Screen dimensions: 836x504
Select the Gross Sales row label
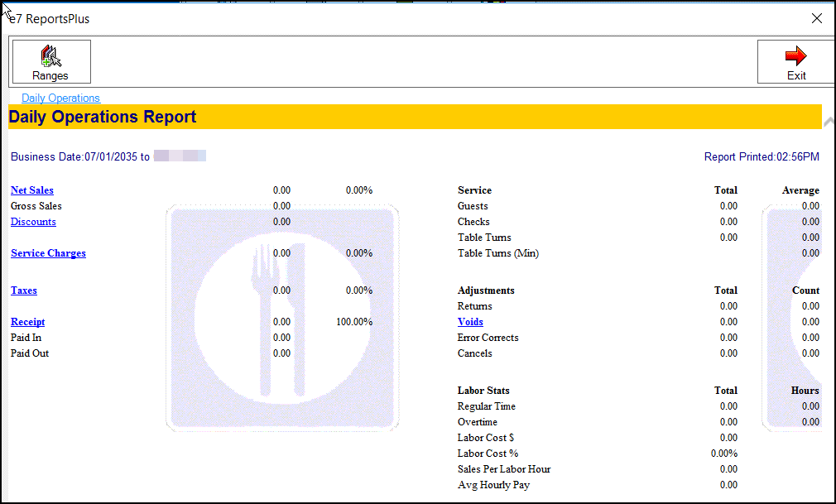pos(36,206)
